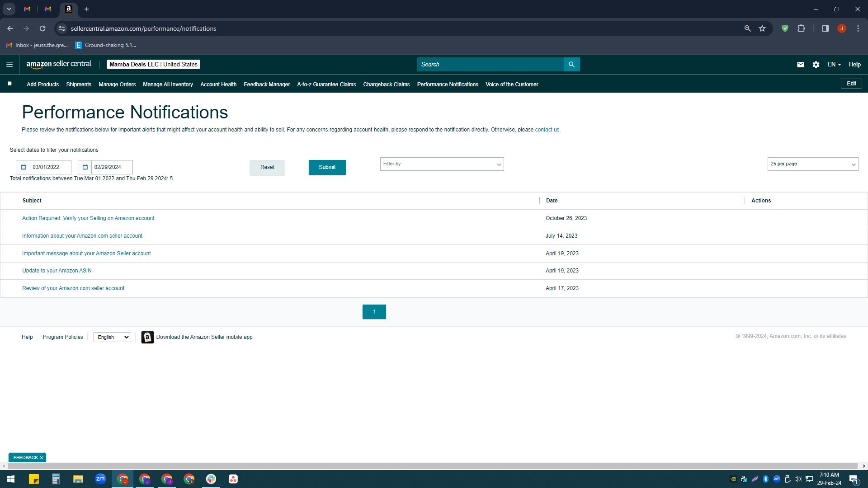Viewport: 868px width, 488px height.
Task: Close the Feedback tab with X
Action: point(42,458)
